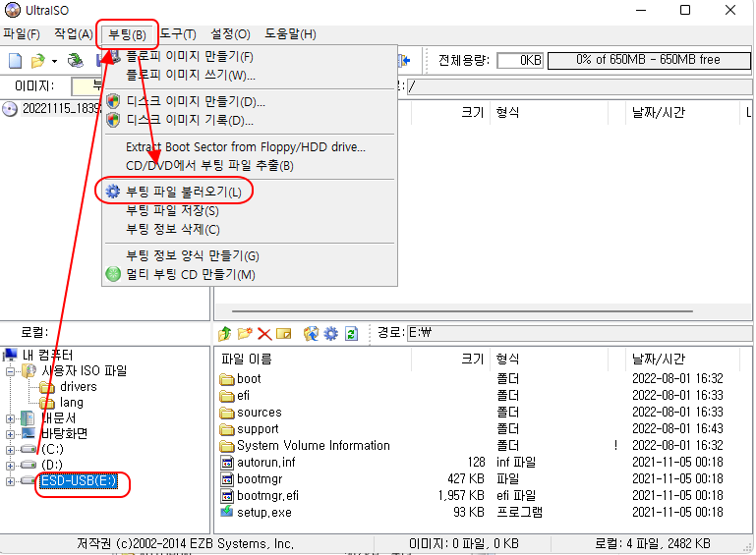Expand the (C:) drive node
This screenshot has width=756, height=555.
[x=10, y=450]
